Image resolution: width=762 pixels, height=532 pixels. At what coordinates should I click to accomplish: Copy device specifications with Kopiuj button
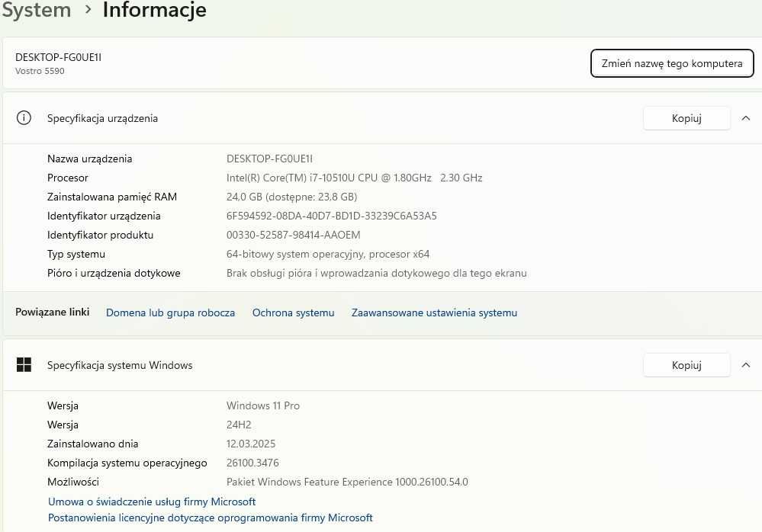[x=686, y=118]
